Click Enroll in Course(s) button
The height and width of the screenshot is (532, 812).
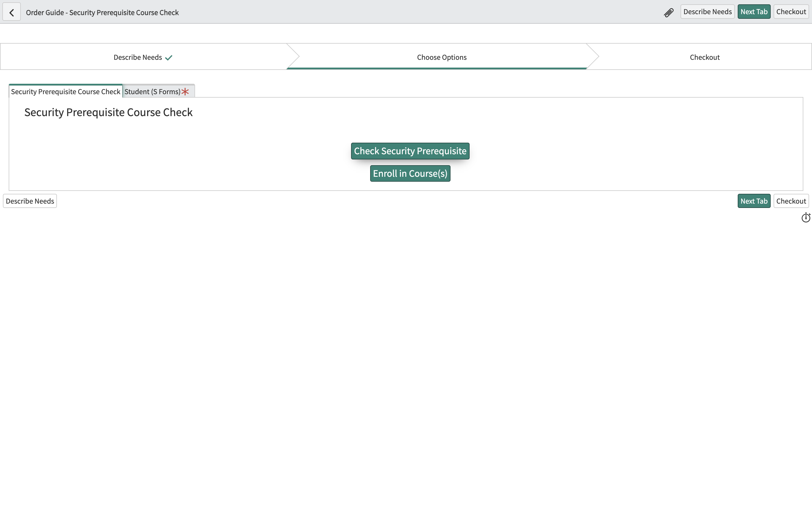[410, 173]
